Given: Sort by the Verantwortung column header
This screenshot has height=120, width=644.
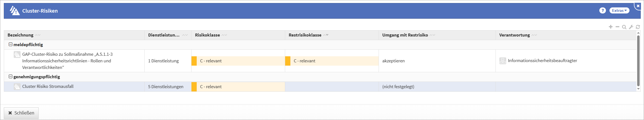Looking at the screenshot, I should [x=514, y=35].
